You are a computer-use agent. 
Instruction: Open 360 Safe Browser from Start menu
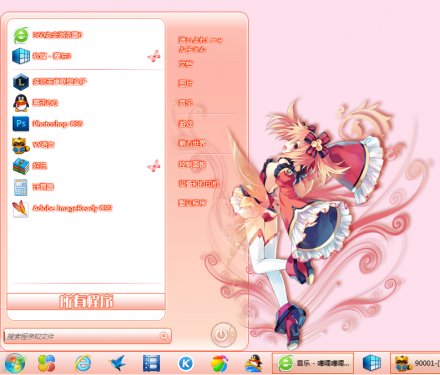click(47, 35)
